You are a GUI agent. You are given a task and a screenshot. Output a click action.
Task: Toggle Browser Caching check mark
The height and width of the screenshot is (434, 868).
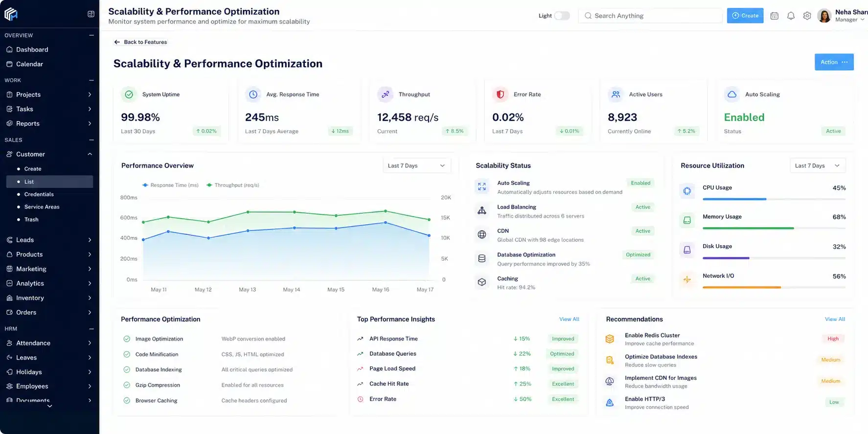coord(127,400)
